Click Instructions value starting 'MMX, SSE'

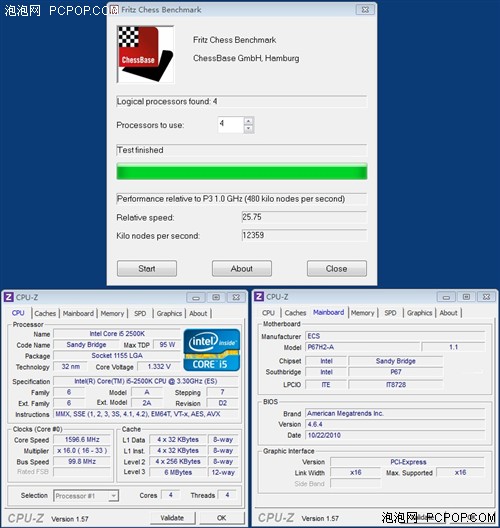(x=146, y=414)
